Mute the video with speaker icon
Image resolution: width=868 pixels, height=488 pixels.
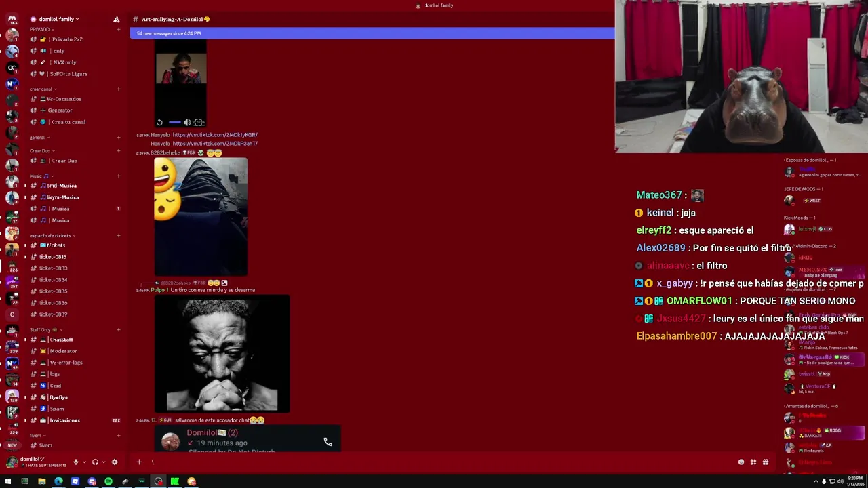(187, 123)
